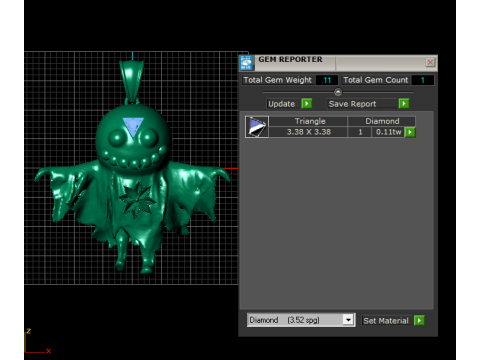The image size is (480, 360).
Task: Open the Diamond material dropdown
Action: [x=348, y=320]
